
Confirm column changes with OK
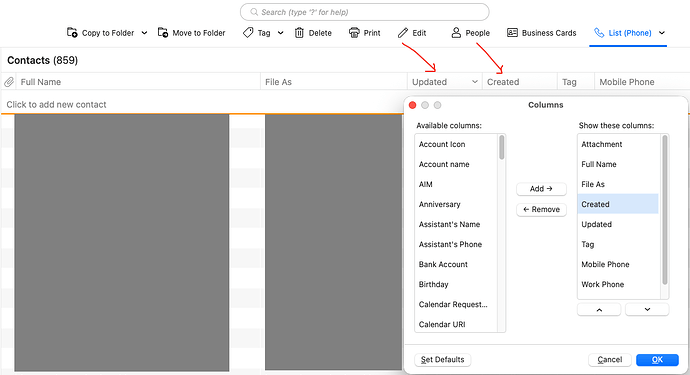click(x=657, y=360)
